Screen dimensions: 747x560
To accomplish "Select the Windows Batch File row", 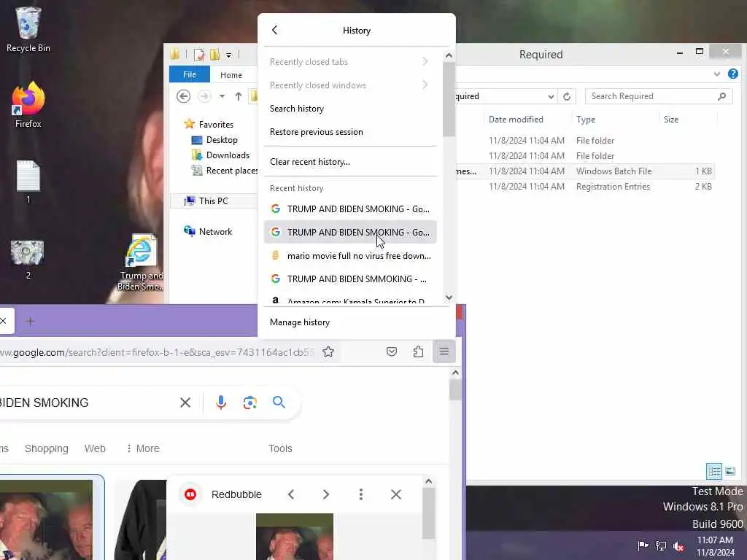I will point(584,171).
